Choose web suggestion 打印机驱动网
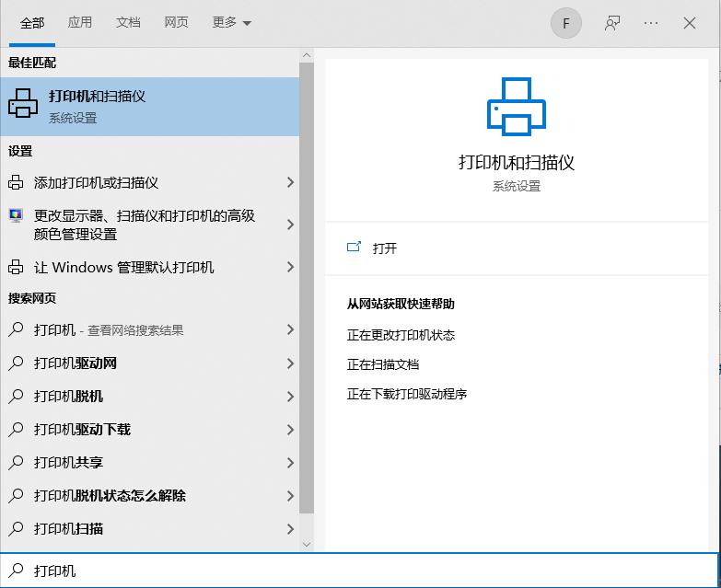The image size is (721, 588). pyautogui.click(x=75, y=363)
